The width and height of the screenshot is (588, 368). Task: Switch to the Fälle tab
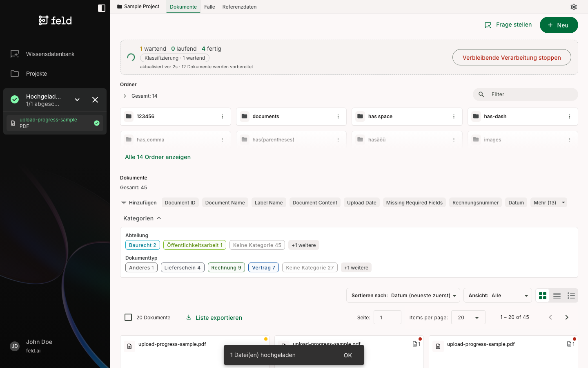click(x=209, y=7)
